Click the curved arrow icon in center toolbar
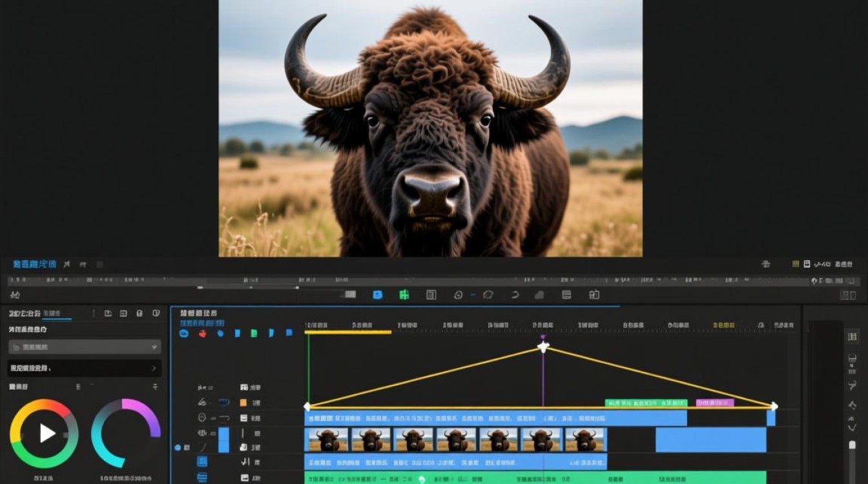Viewport: 868px width, 484px height. click(515, 295)
